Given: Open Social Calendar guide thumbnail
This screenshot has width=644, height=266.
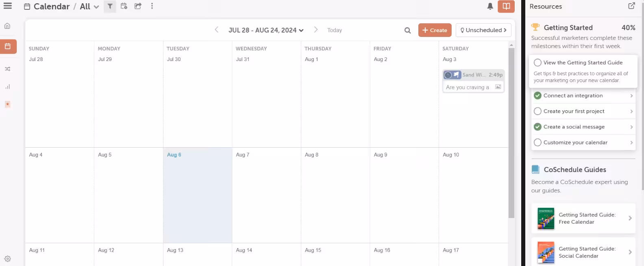Looking at the screenshot, I should click(x=546, y=252).
